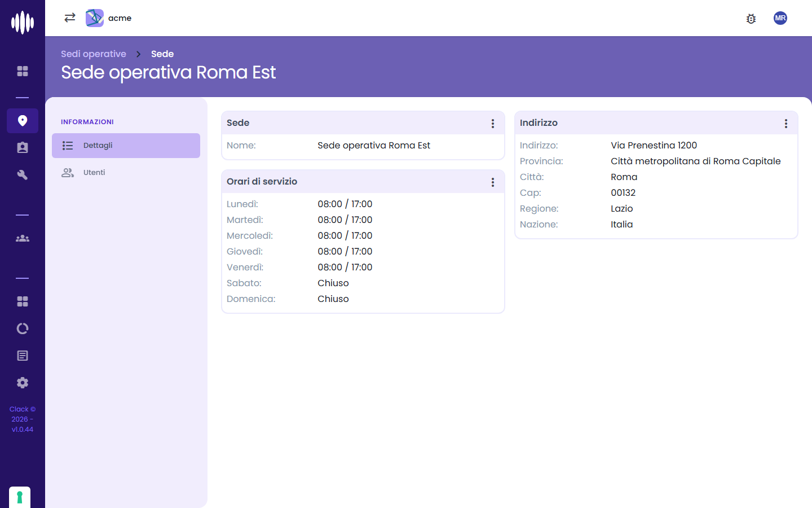This screenshot has width=812, height=508.
Task: Click the INFORMAZIONI section label
Action: [87, 122]
